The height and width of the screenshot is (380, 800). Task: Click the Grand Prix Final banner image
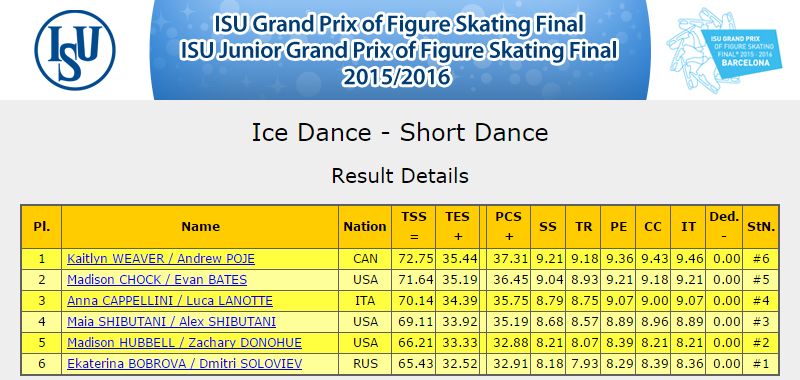click(x=400, y=49)
